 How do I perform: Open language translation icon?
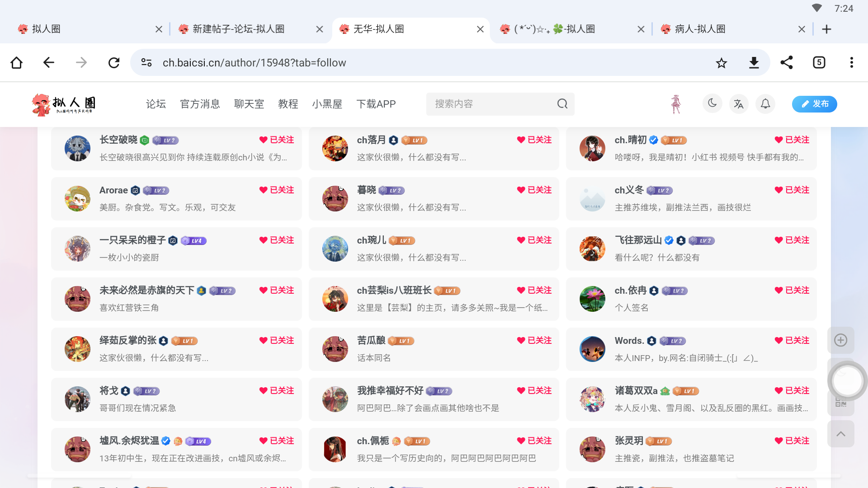coord(739,104)
